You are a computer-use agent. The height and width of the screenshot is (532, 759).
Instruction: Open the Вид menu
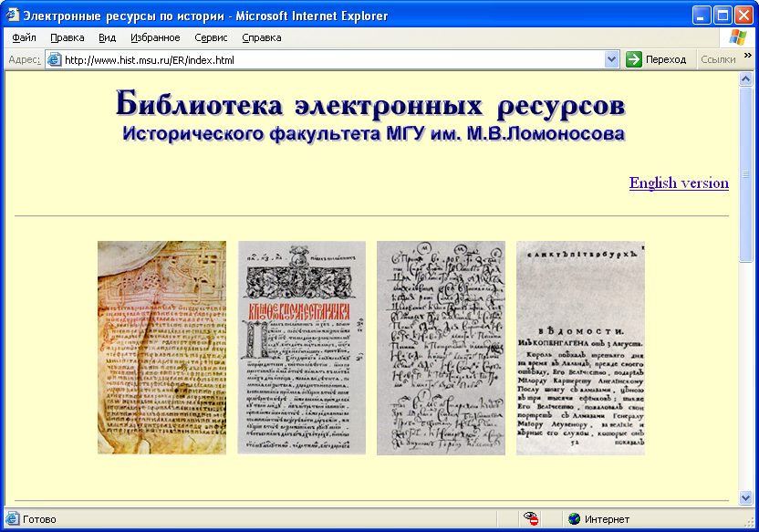pos(107,37)
